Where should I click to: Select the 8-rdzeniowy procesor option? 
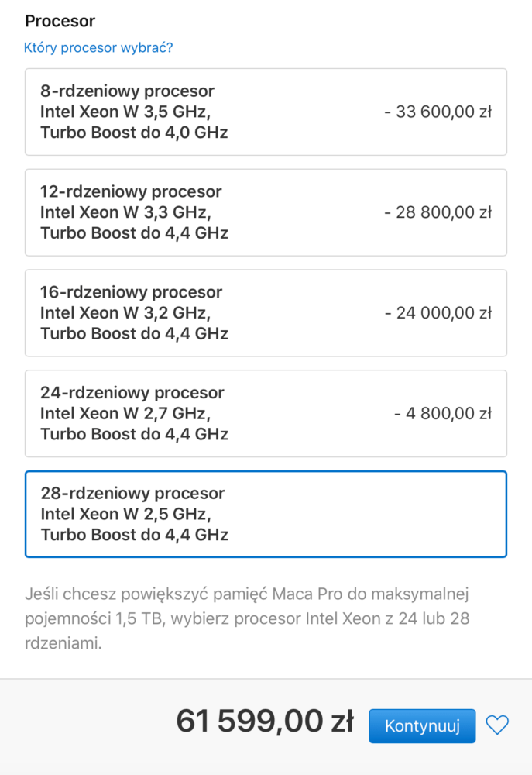tap(266, 112)
